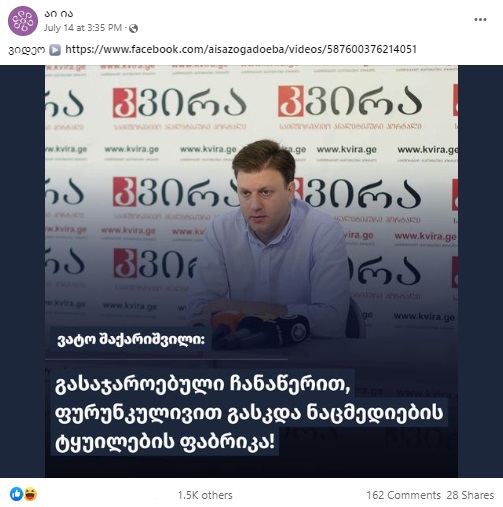Click the purple page profile avatar
This screenshot has width=503, height=507.
[23, 21]
